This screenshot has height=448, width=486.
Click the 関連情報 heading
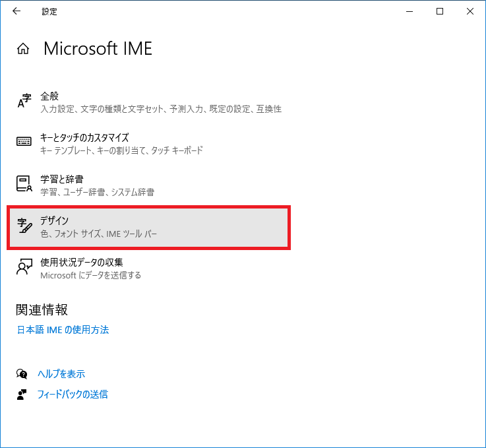pos(42,309)
